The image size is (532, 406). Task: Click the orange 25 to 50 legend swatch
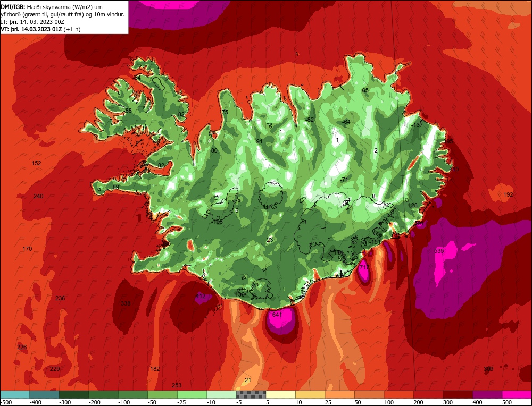point(339,394)
